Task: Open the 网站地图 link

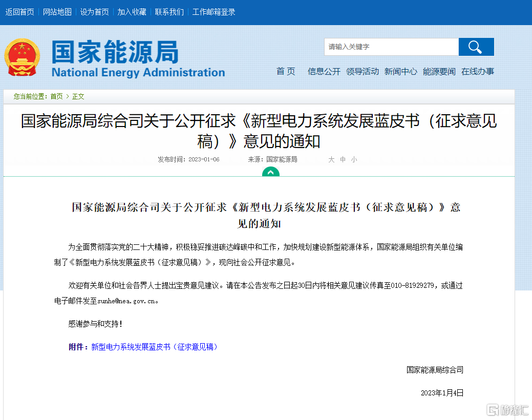Action: (x=57, y=12)
